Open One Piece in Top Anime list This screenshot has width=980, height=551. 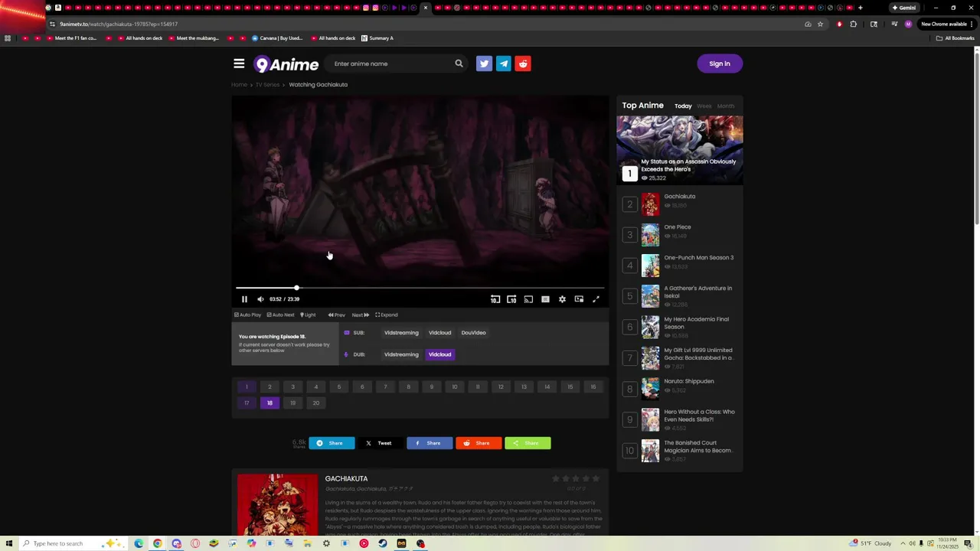(678, 227)
